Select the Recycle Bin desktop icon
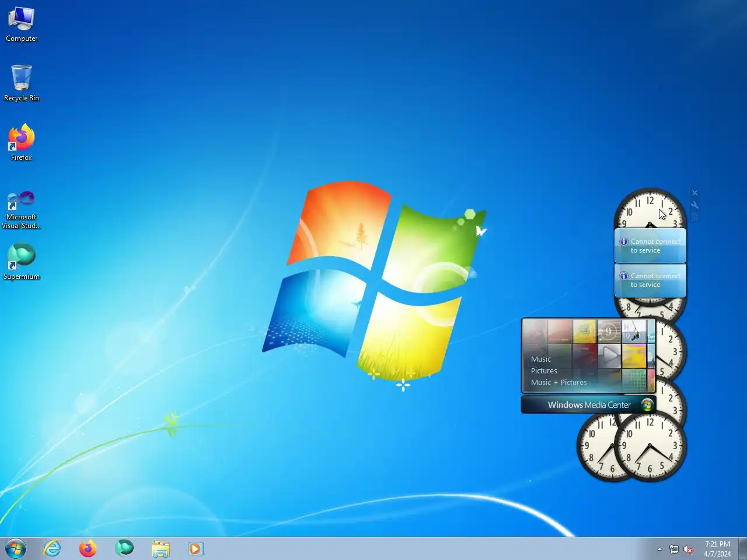The height and width of the screenshot is (560, 747). (22, 83)
